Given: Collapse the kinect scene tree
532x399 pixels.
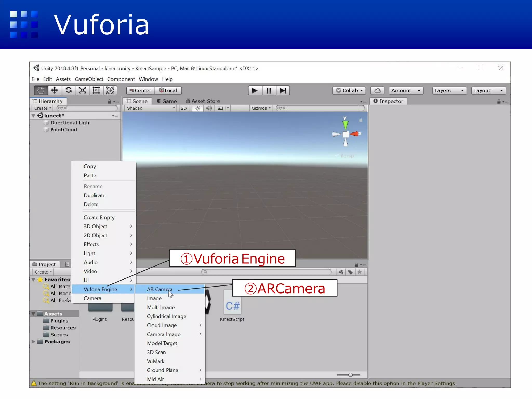Looking at the screenshot, I should [33, 116].
